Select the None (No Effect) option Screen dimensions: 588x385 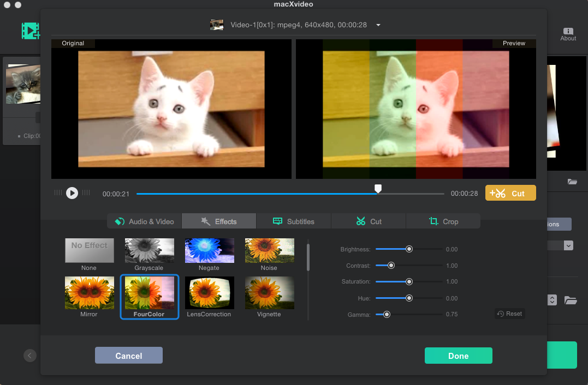(89, 251)
